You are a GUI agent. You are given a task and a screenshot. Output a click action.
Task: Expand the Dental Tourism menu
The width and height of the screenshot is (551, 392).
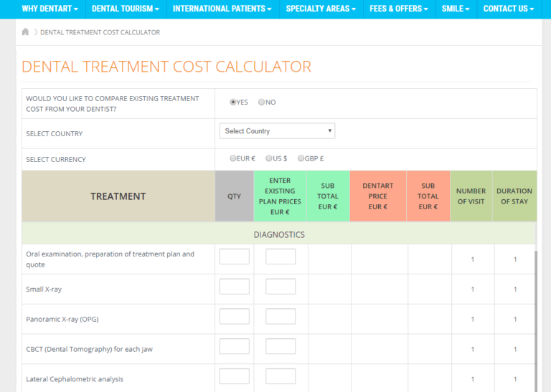pyautogui.click(x=126, y=9)
